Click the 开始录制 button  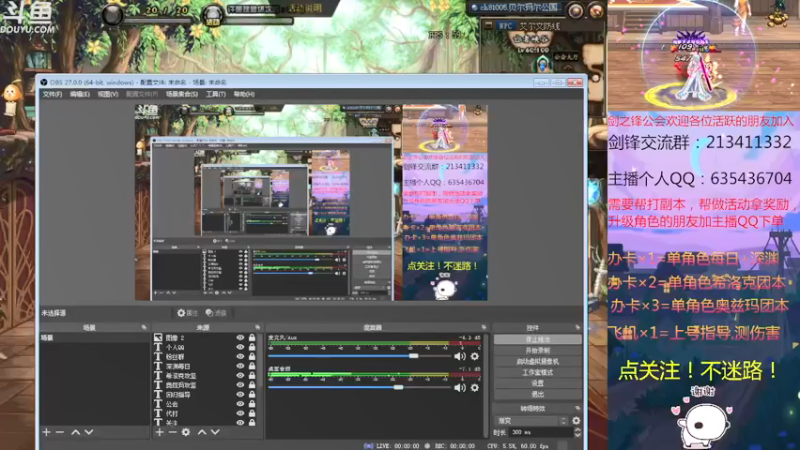(537, 351)
